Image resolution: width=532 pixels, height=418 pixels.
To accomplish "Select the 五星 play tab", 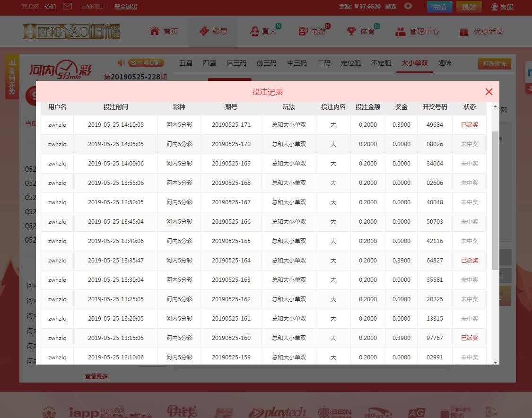I will point(185,63).
